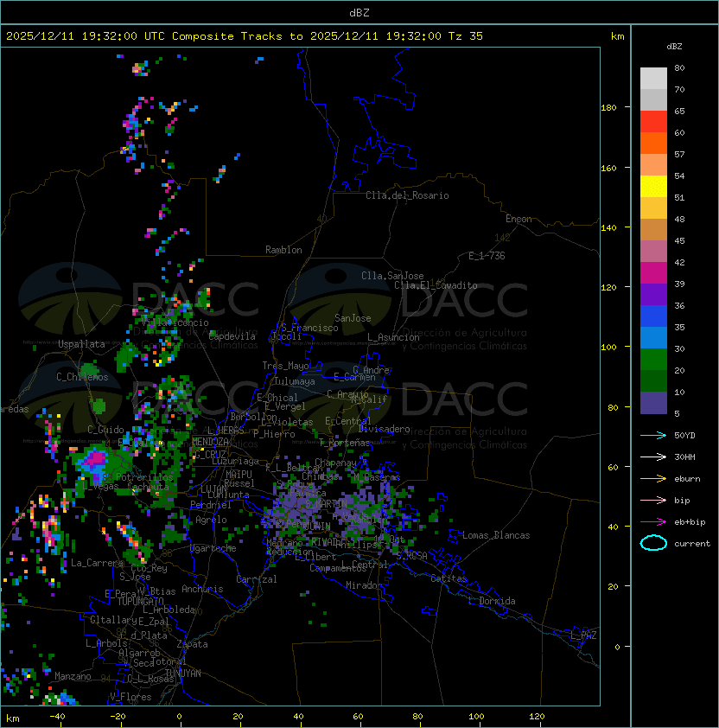Click the 'dBZ' label above the legend
Screen dimensions: 719x728
click(674, 47)
